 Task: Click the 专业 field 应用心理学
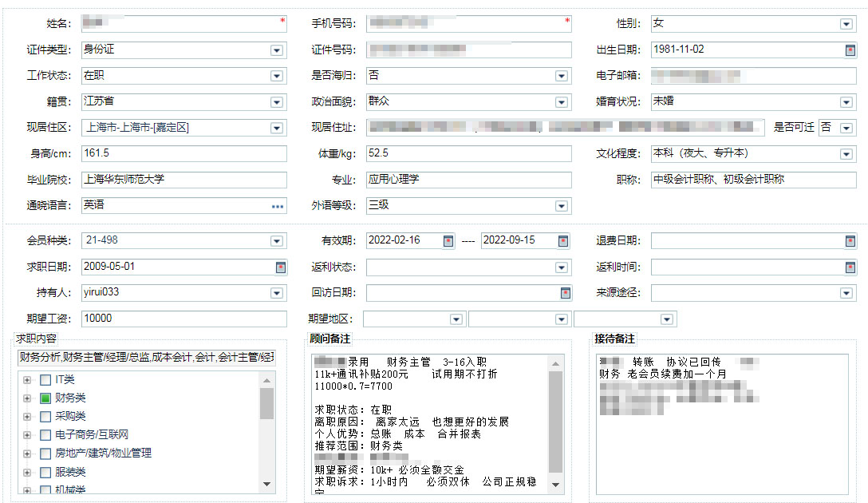(x=469, y=180)
